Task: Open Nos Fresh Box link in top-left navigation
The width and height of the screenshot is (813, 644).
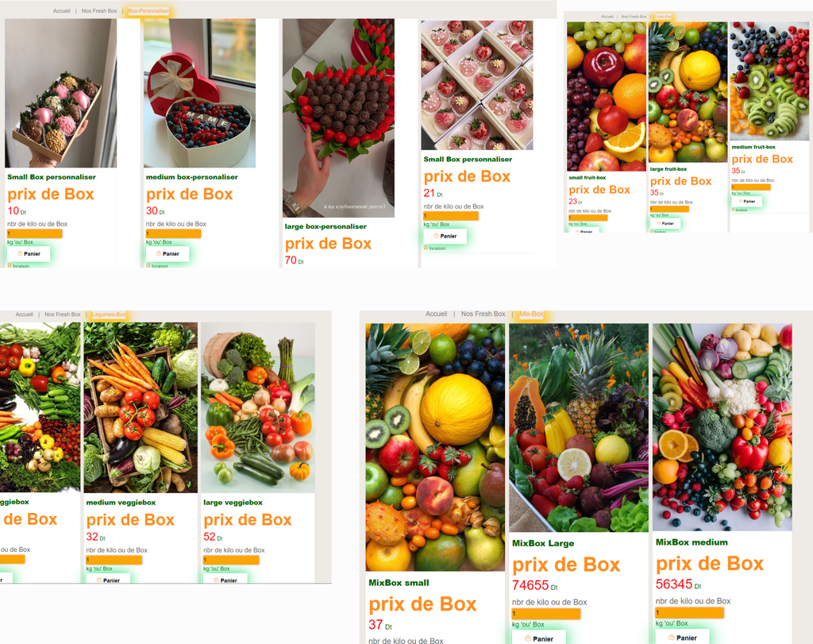Action: click(99, 11)
